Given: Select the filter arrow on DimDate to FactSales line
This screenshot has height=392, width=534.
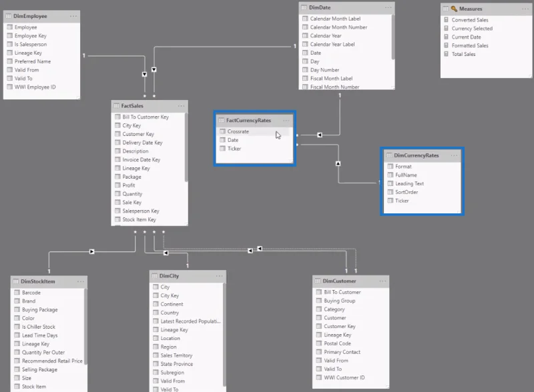Looking at the screenshot, I should pos(154,70).
